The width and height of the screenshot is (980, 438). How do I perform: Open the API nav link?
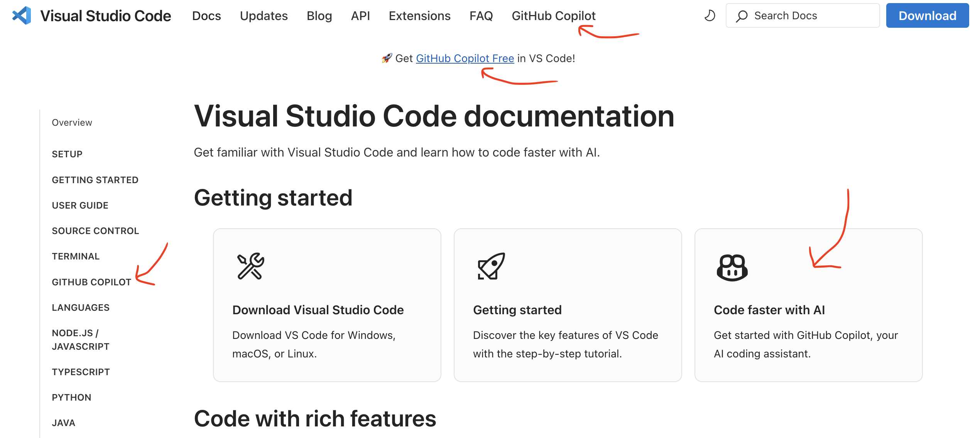click(x=360, y=16)
